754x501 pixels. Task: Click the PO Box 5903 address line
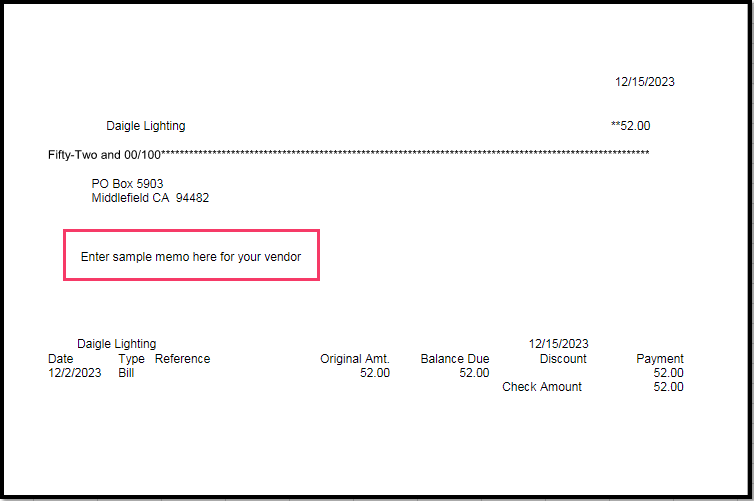point(127,184)
